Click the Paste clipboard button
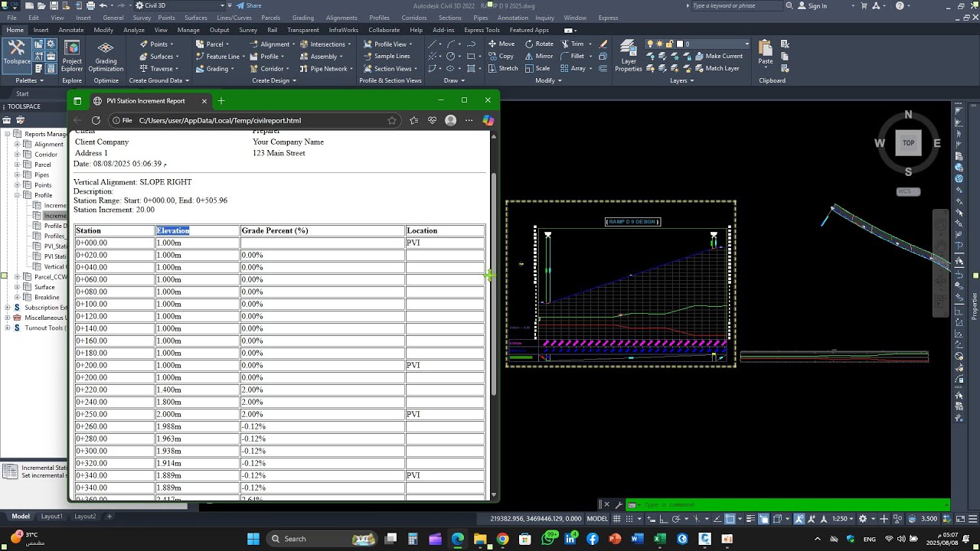 (x=766, y=54)
